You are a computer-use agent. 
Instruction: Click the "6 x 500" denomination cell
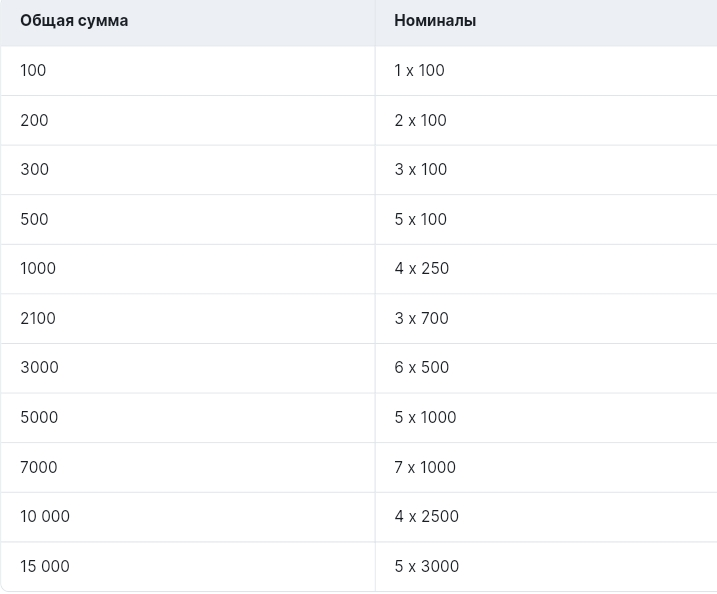pos(421,367)
